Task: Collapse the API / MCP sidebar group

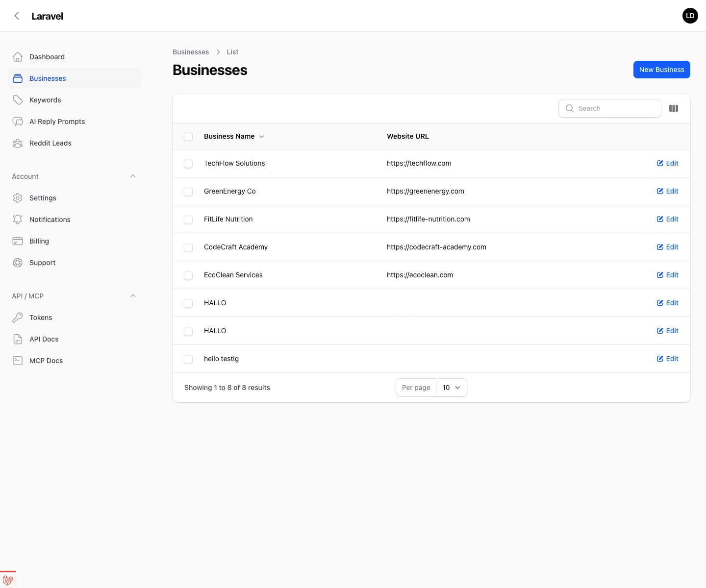Action: (x=133, y=296)
